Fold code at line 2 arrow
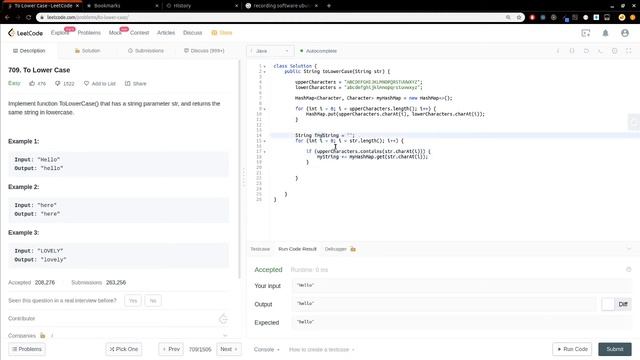Viewport: 640px width, 360px height. (264, 71)
